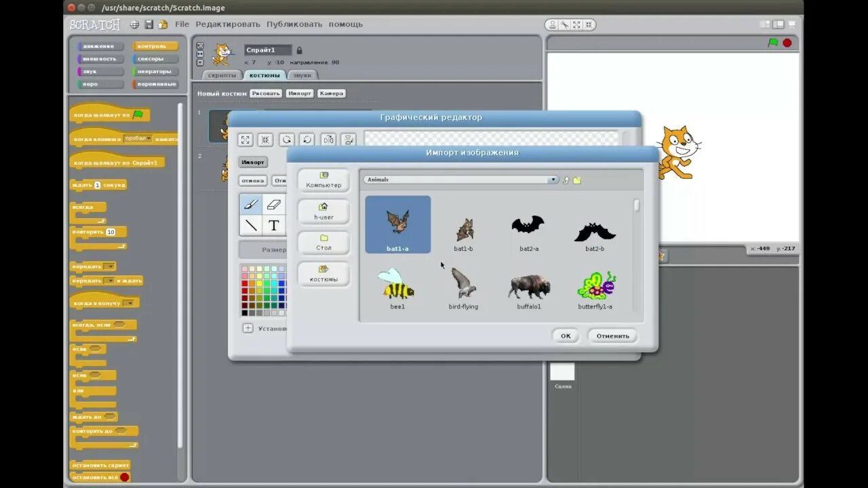This screenshot has width=868, height=488.
Task: Click the Импорт button in paint editor
Action: (253, 163)
